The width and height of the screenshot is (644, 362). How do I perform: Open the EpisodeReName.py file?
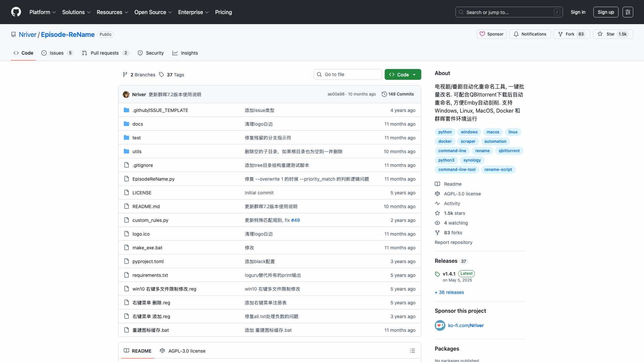153,179
